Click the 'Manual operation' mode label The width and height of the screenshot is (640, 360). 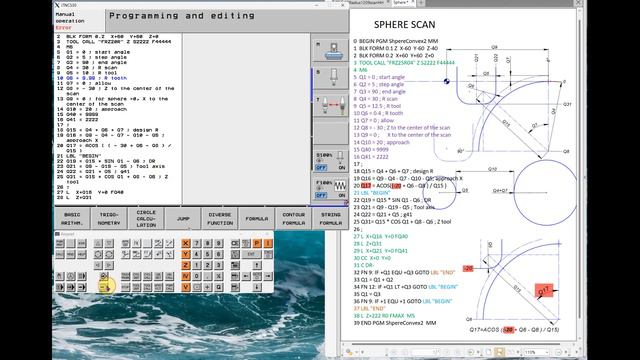(70, 18)
